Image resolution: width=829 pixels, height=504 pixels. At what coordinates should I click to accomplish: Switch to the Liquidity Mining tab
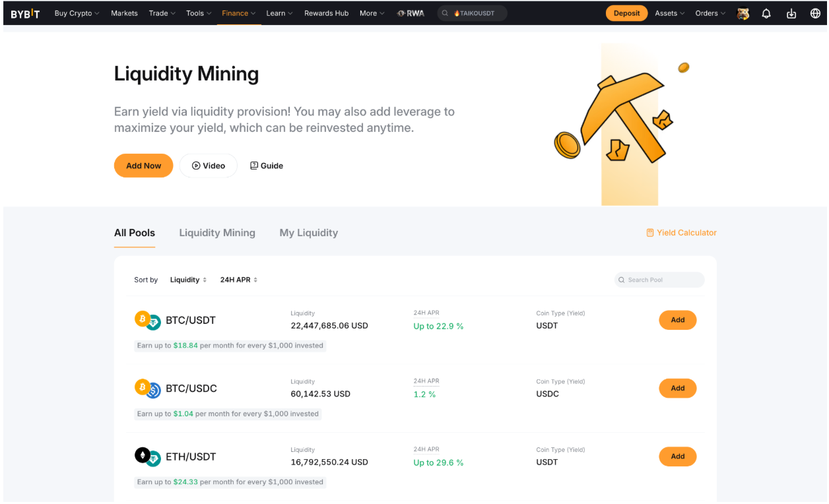click(x=217, y=233)
